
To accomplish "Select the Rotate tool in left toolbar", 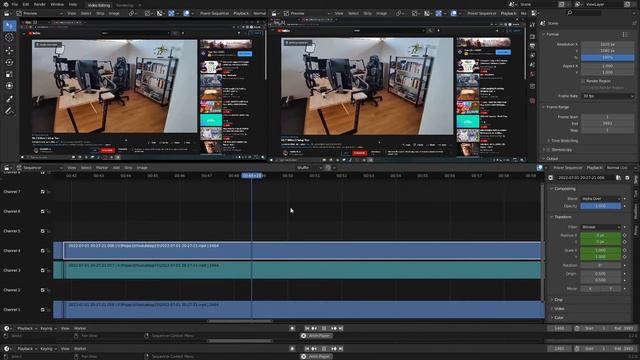I will [x=9, y=62].
